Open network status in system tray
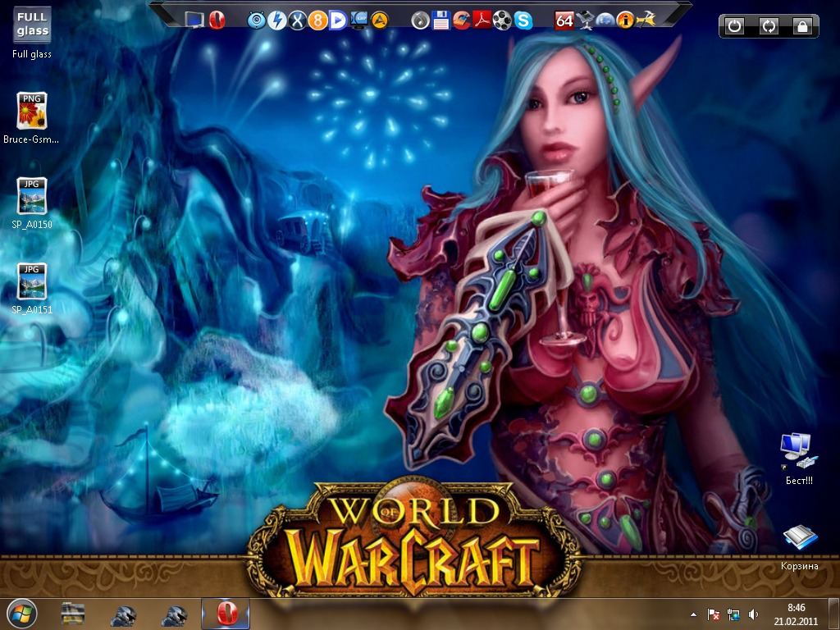Image resolution: width=840 pixels, height=630 pixels. [733, 614]
